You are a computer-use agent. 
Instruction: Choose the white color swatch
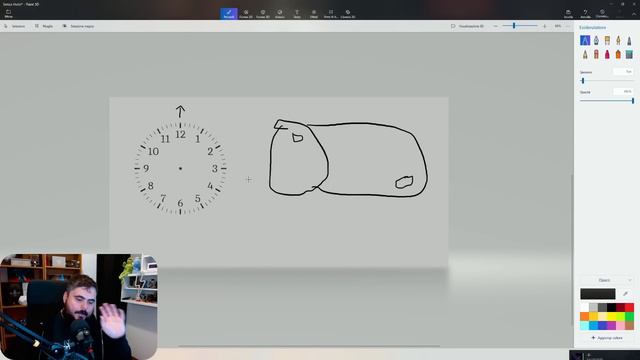pos(584,307)
